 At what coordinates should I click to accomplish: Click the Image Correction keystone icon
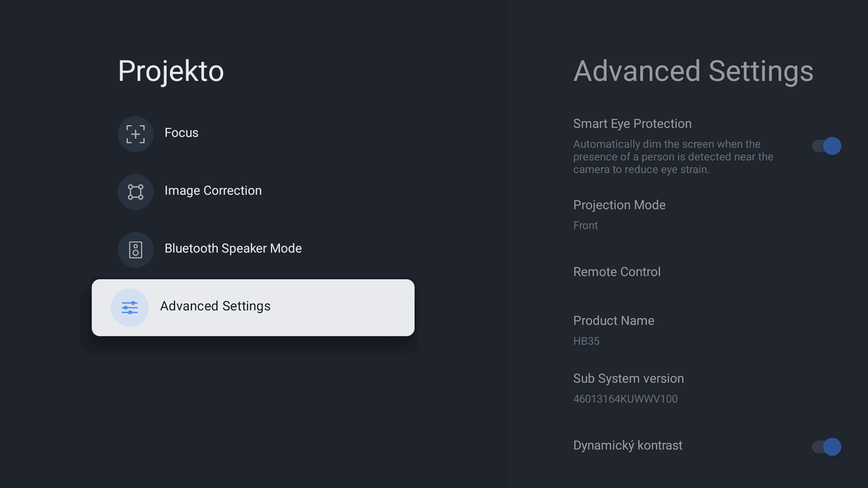pyautogui.click(x=135, y=192)
